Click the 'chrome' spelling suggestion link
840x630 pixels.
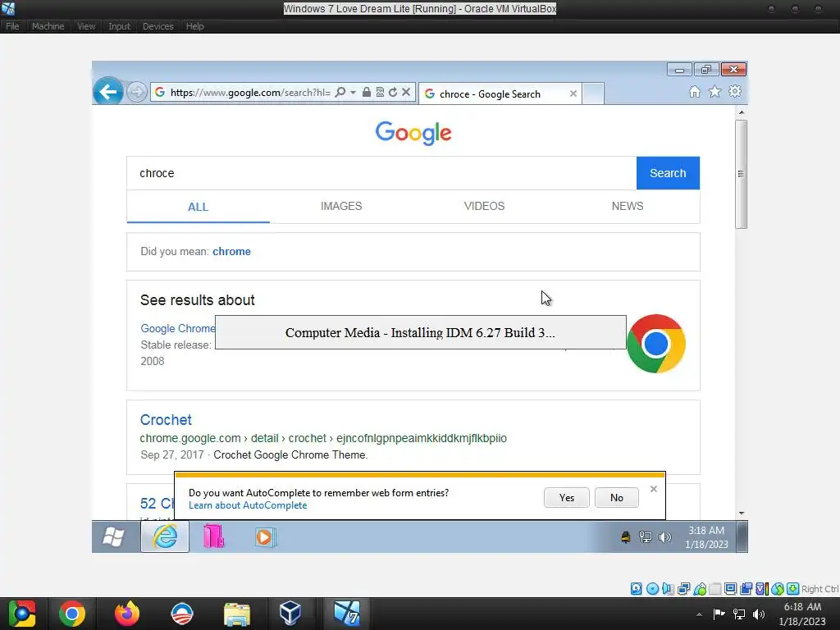coord(231,251)
